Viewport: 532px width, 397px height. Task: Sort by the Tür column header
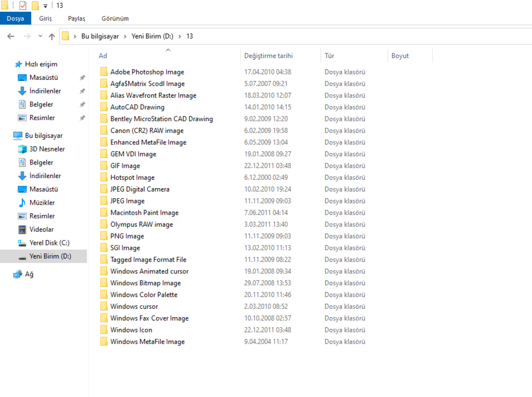[329, 56]
